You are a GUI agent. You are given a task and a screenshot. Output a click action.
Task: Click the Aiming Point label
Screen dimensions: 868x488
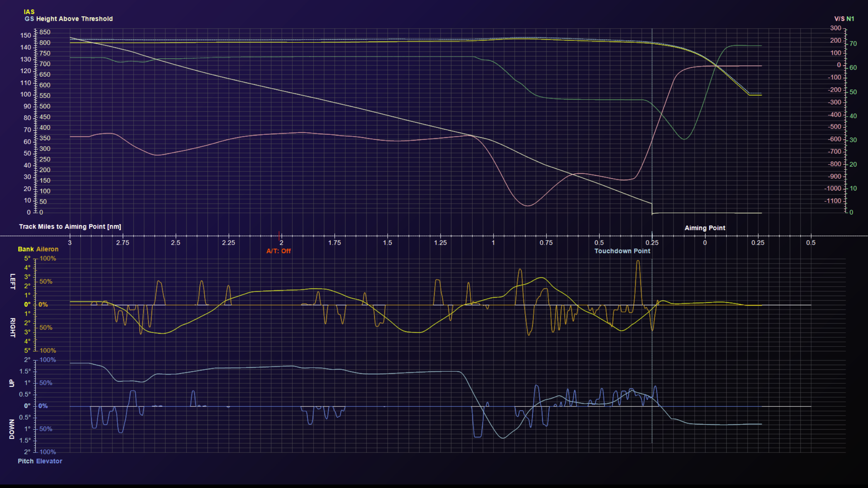click(x=705, y=228)
